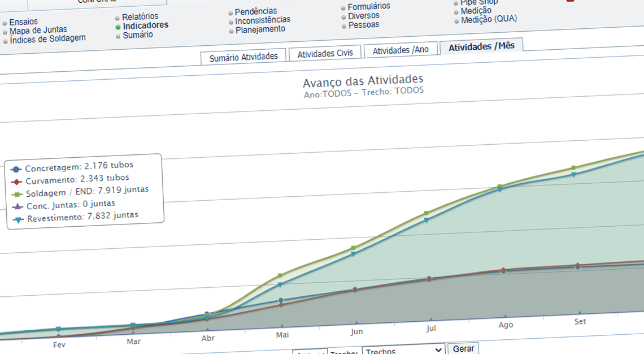Click the bullet icon beside Ensaios
Image resolution: width=644 pixels, height=354 pixels.
click(x=5, y=22)
